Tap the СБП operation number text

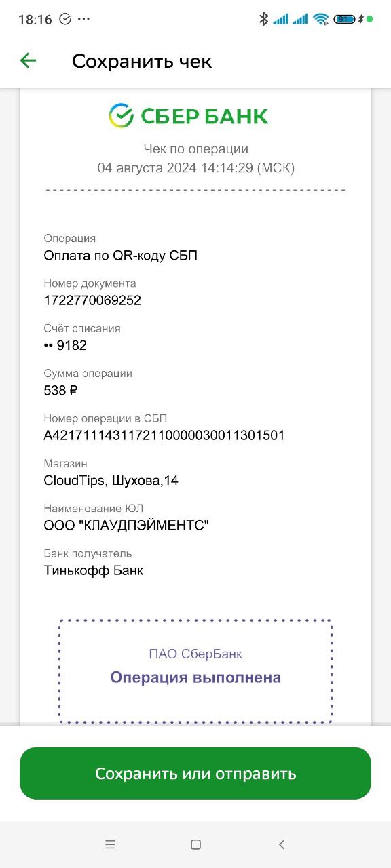click(164, 435)
